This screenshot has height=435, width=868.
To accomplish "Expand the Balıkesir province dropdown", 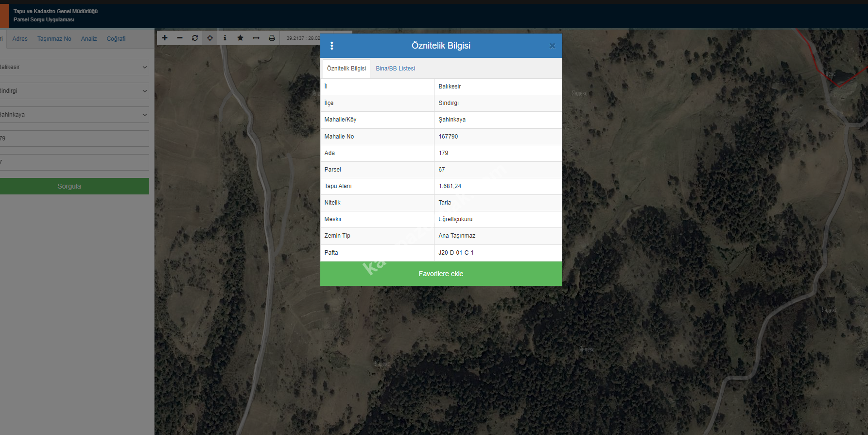I will tap(74, 67).
